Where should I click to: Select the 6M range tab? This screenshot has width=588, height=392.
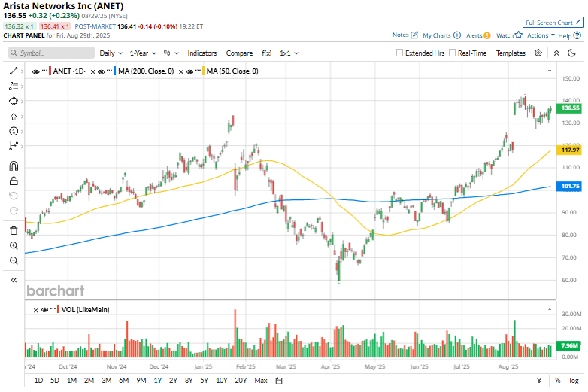click(124, 381)
